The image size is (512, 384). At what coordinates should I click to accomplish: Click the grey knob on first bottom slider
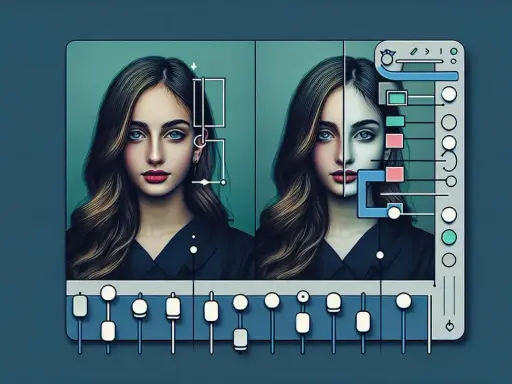pos(80,306)
